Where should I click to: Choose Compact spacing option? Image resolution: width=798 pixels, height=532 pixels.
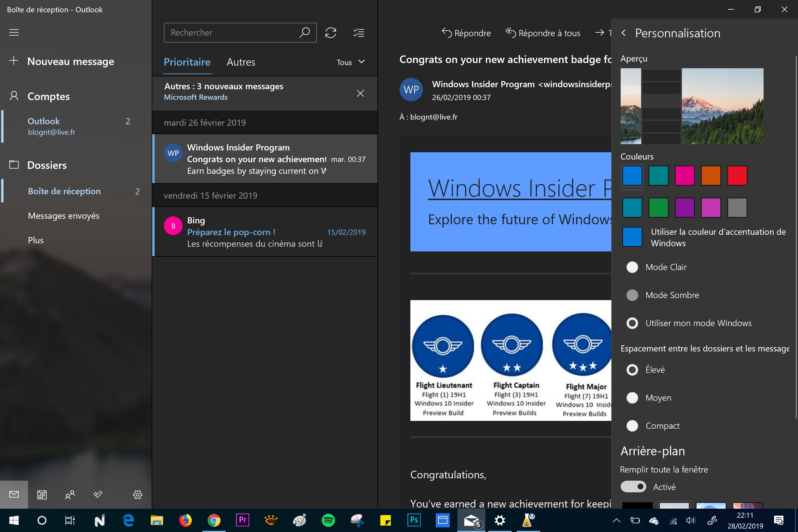click(x=632, y=426)
